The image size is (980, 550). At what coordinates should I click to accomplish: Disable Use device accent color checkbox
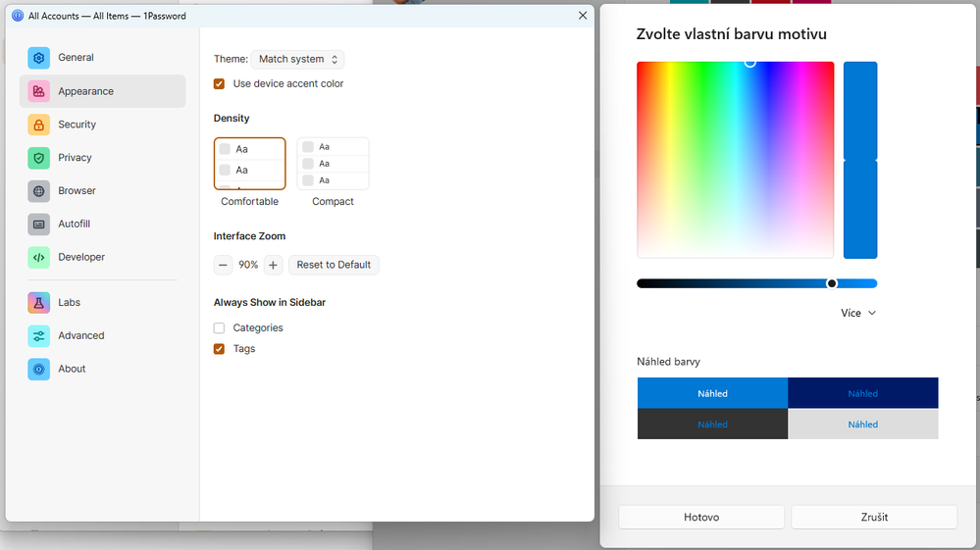(x=220, y=84)
